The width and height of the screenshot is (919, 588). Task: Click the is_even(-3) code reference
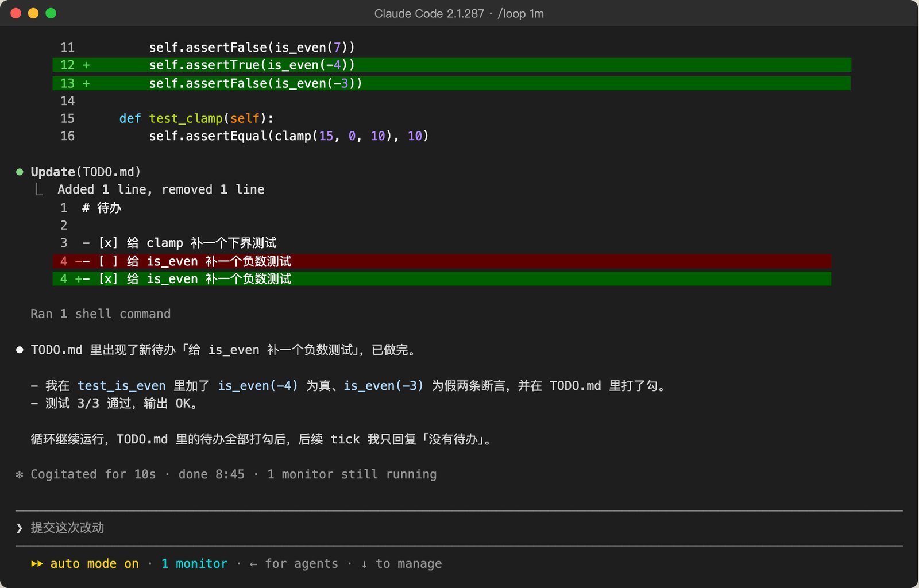(x=384, y=386)
